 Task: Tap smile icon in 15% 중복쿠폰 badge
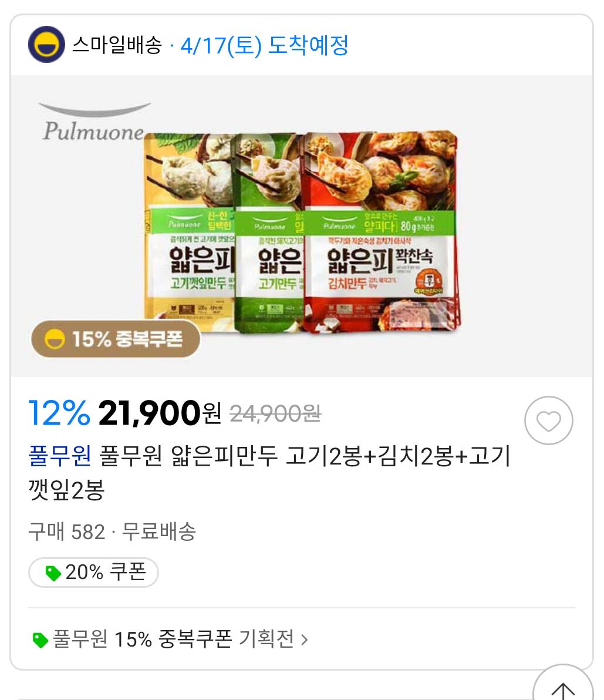click(x=55, y=339)
